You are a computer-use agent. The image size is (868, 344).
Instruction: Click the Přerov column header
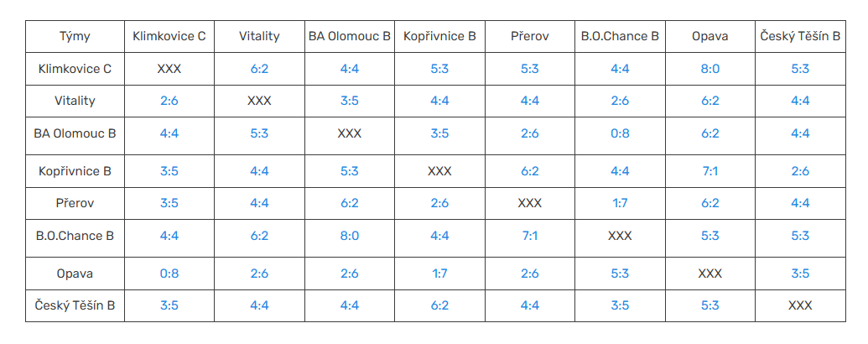[529, 36]
